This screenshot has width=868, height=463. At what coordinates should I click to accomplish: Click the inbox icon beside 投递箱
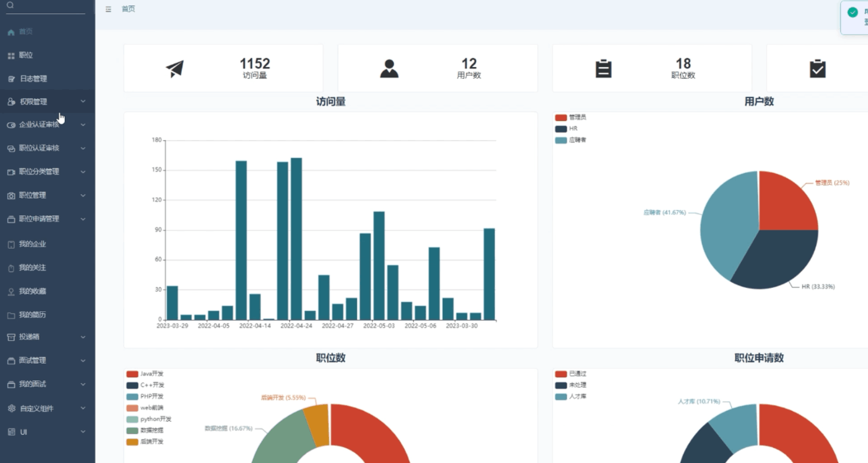point(11,338)
